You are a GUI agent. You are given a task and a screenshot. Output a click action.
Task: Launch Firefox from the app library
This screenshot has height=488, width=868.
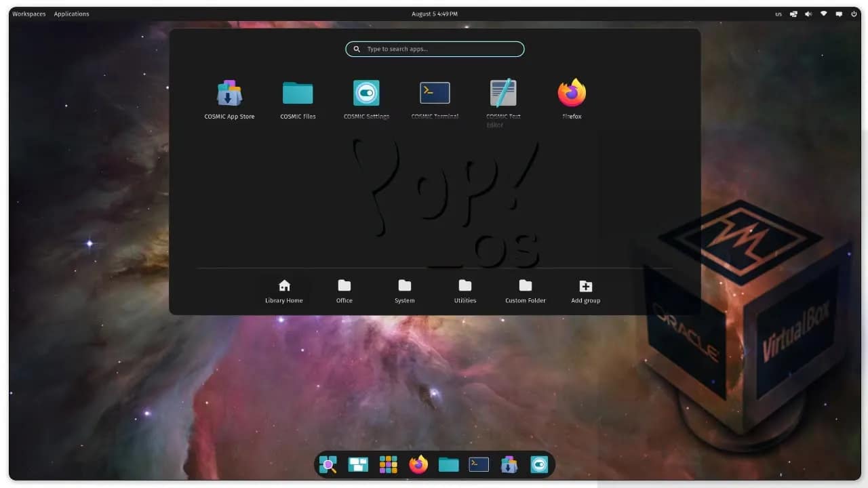point(571,94)
